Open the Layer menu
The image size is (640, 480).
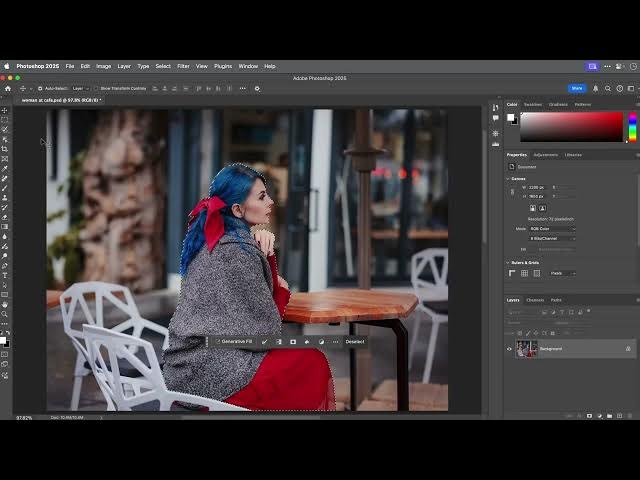click(124, 66)
